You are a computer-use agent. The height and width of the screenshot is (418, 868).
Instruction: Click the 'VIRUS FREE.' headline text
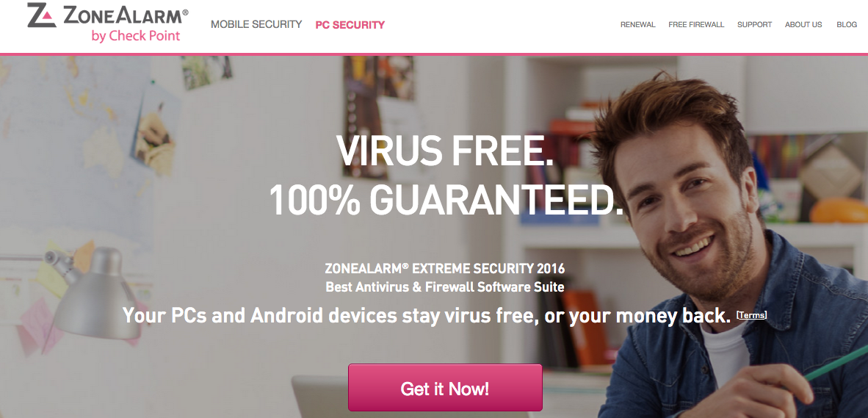coord(445,151)
